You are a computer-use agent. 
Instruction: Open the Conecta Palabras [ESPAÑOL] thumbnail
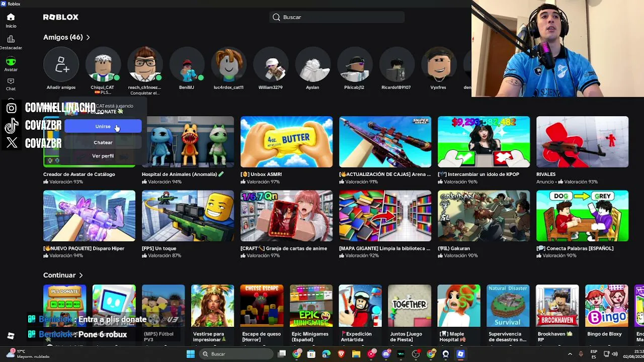tap(582, 216)
